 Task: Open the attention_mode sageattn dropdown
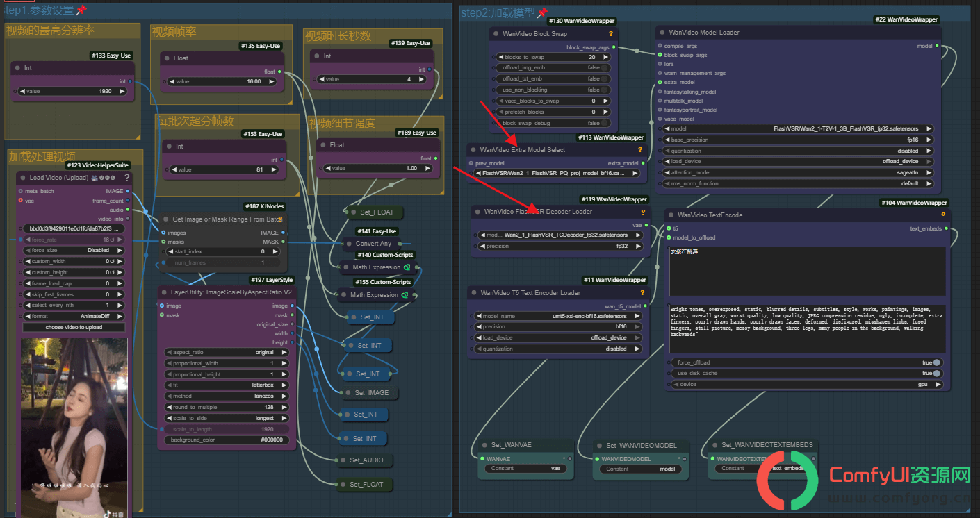tap(799, 173)
